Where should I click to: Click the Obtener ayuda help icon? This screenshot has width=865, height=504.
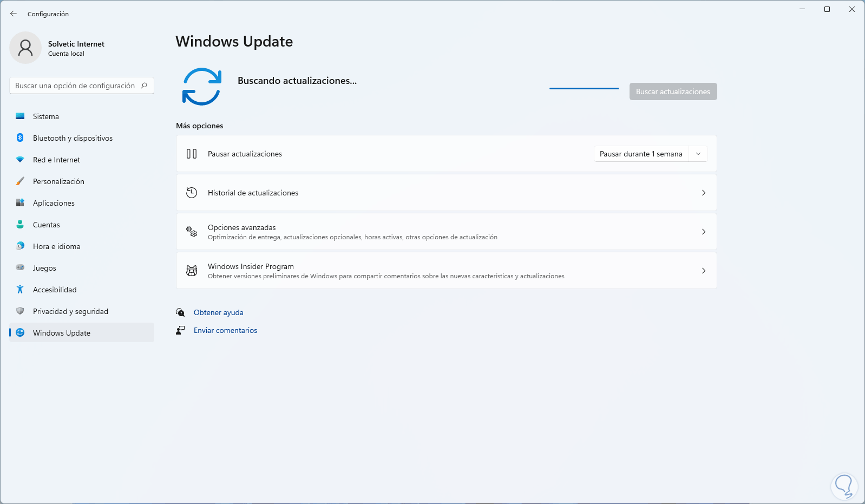(180, 312)
